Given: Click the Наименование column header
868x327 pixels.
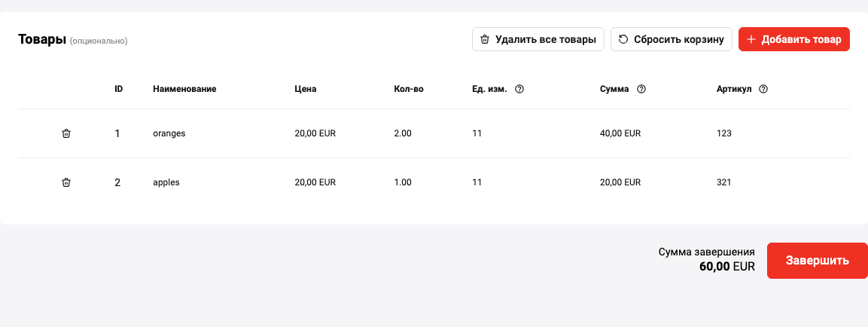Looking at the screenshot, I should point(184,89).
